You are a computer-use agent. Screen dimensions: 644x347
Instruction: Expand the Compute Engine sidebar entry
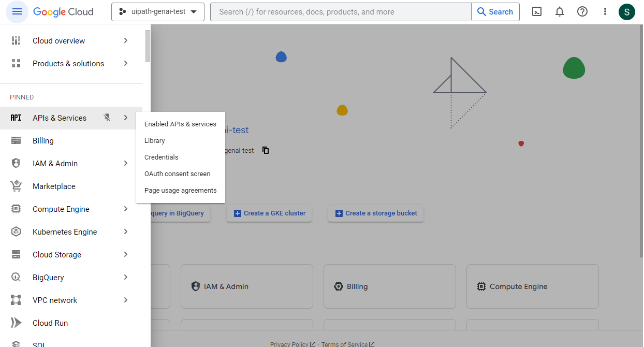(x=125, y=209)
